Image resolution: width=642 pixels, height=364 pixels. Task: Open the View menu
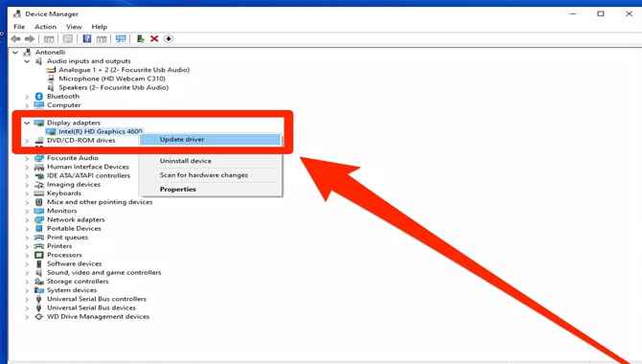point(74,27)
